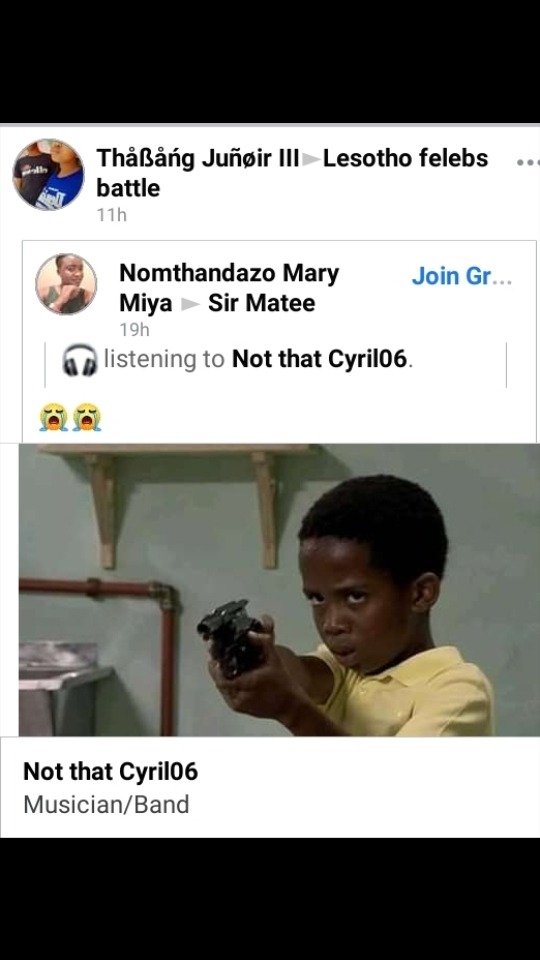Tap the first crying emoji
540x960 pixels.
[54, 417]
